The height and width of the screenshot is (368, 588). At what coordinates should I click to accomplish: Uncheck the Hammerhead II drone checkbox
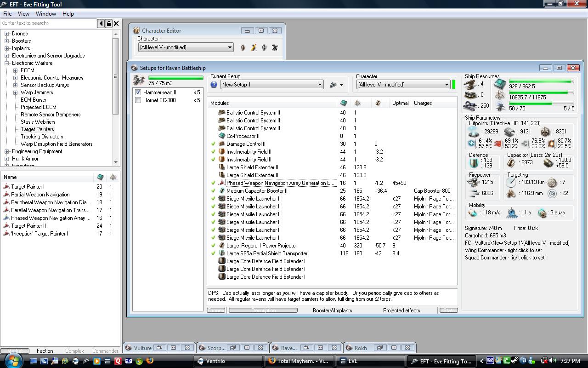coord(138,92)
